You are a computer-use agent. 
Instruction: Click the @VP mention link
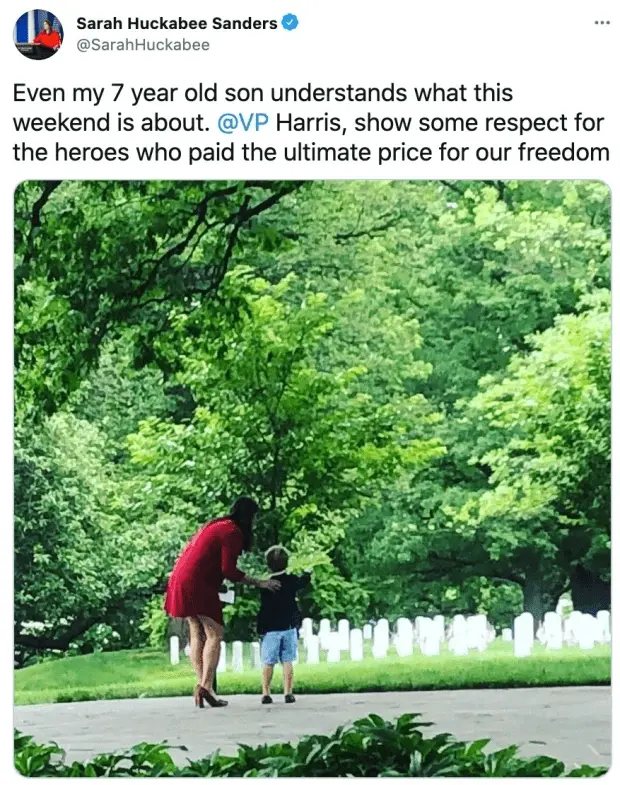tap(243, 123)
